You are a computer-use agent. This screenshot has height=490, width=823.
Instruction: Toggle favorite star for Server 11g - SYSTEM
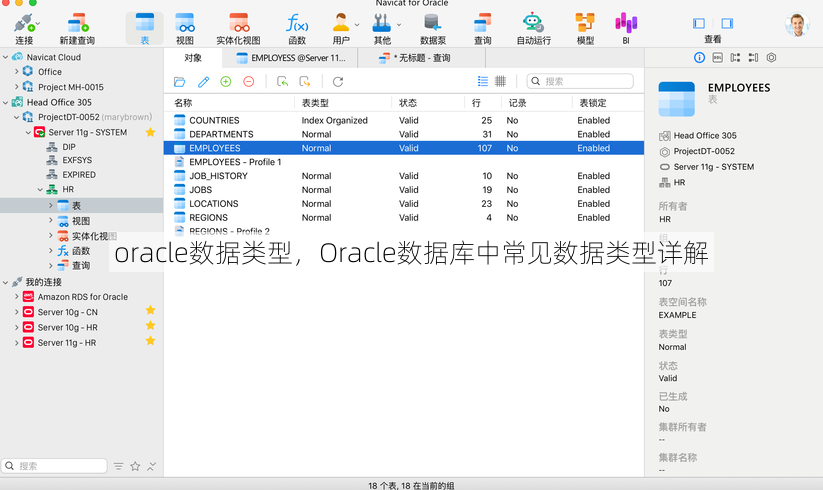click(x=150, y=132)
